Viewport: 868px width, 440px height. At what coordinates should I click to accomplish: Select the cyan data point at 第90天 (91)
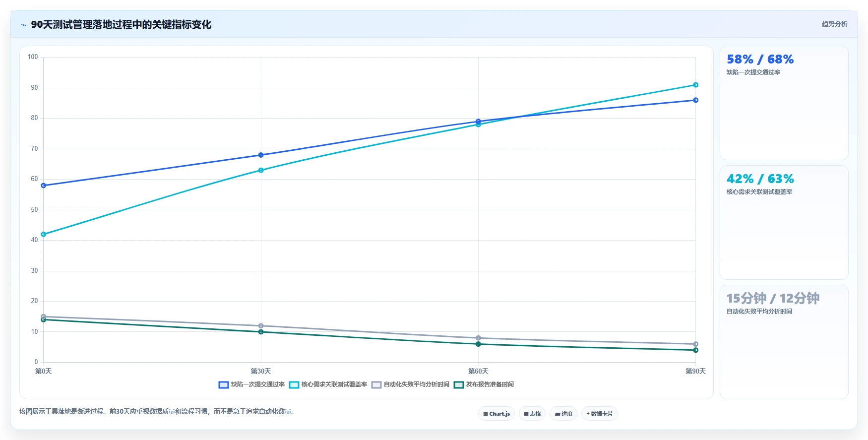tap(695, 85)
